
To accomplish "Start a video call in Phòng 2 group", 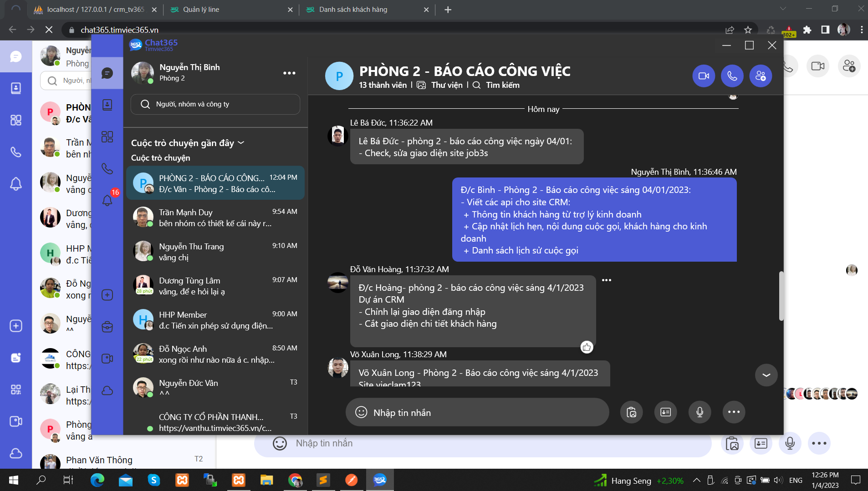I will click(x=704, y=76).
